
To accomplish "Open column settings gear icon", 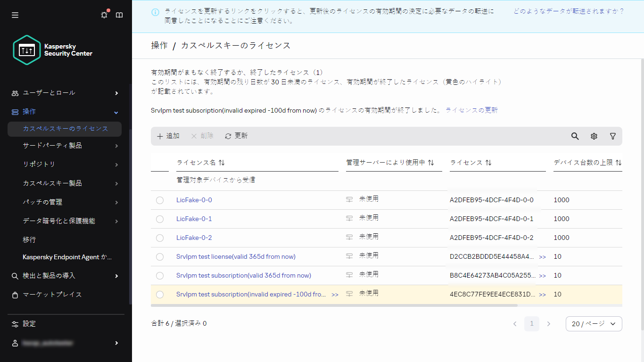I will coord(594,136).
